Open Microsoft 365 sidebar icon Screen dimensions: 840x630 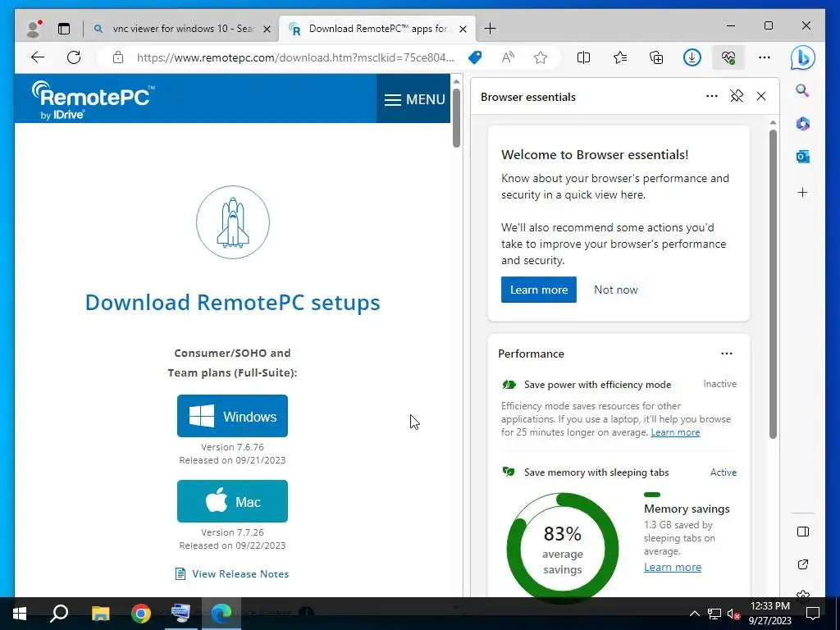click(802, 124)
